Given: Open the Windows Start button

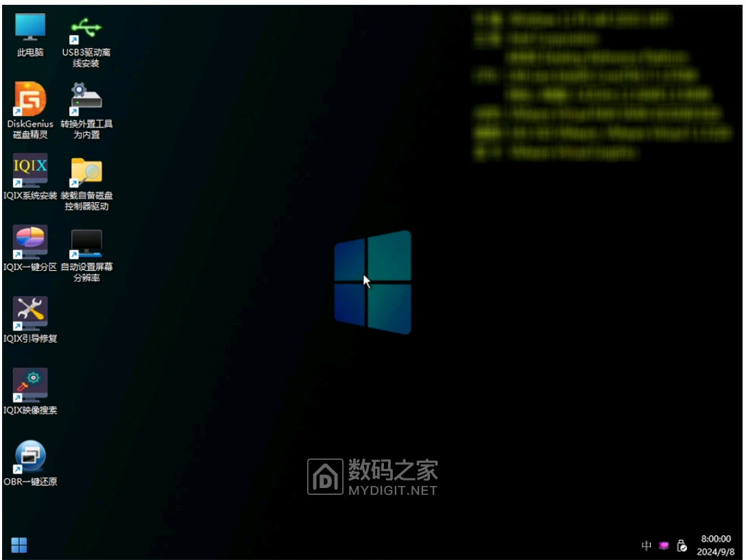Looking at the screenshot, I should coord(19,545).
